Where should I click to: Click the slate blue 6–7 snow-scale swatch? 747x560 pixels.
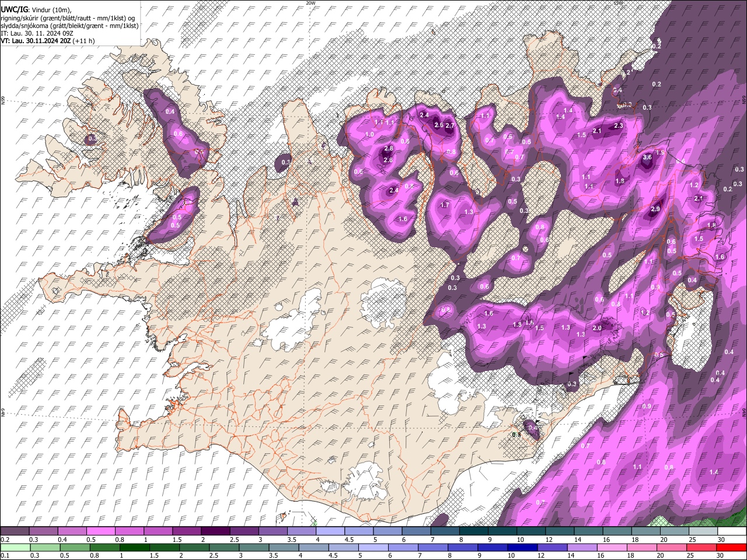pyautogui.click(x=417, y=531)
